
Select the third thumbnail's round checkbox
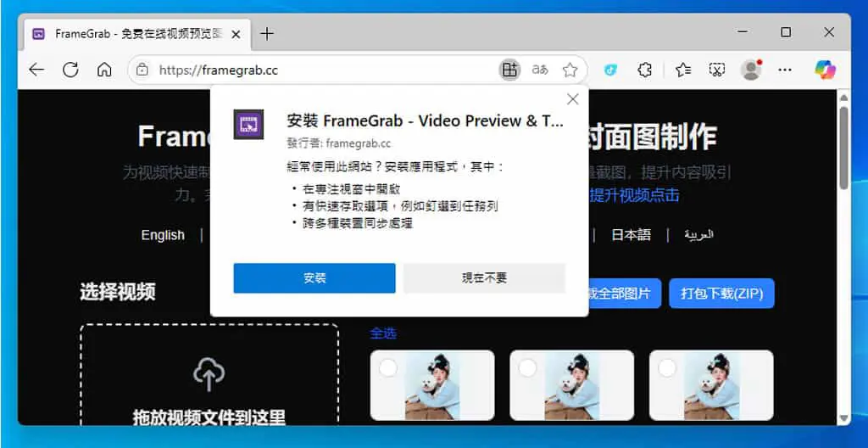667,367
